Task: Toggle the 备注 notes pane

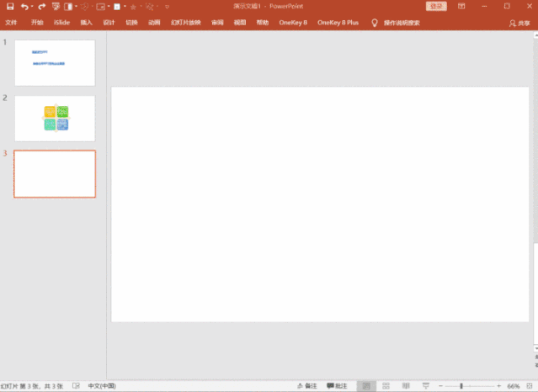Action: coord(307,385)
